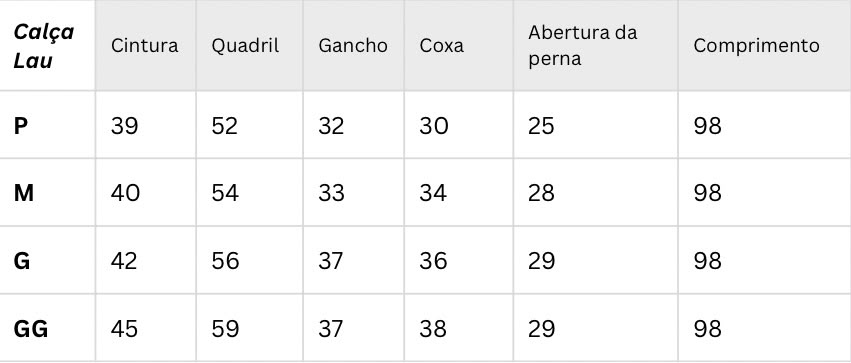This screenshot has width=851, height=363.
Task: Click the Coxa column header
Action: point(441,46)
